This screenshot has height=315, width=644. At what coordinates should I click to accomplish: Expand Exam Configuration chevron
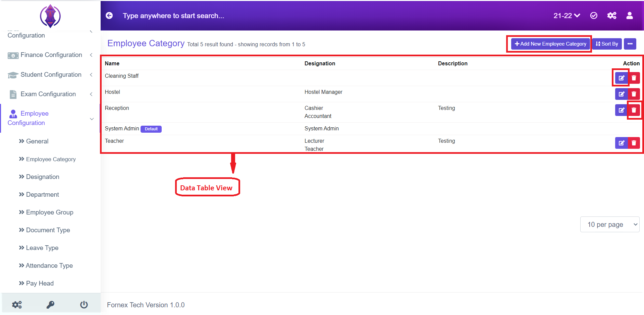(x=91, y=94)
